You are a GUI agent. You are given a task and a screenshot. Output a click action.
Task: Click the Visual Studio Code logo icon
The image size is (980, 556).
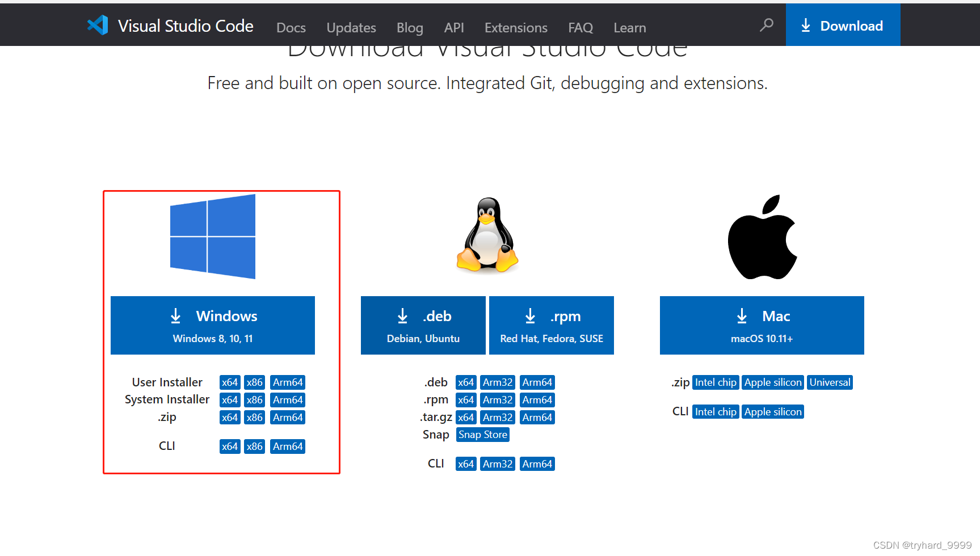[x=98, y=25]
